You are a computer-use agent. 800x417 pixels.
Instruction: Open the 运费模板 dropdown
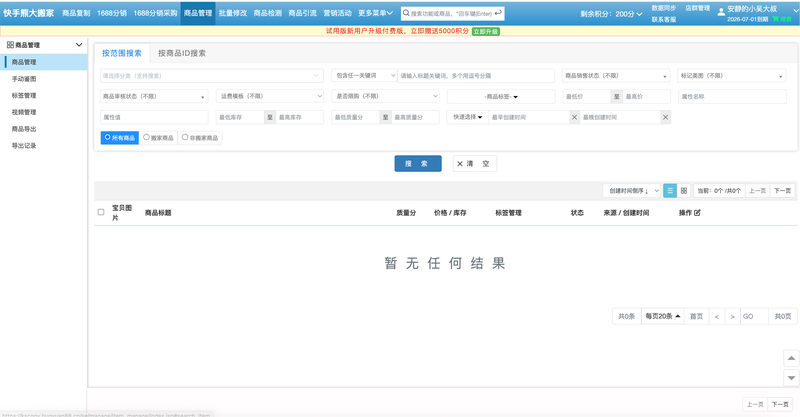(x=270, y=96)
